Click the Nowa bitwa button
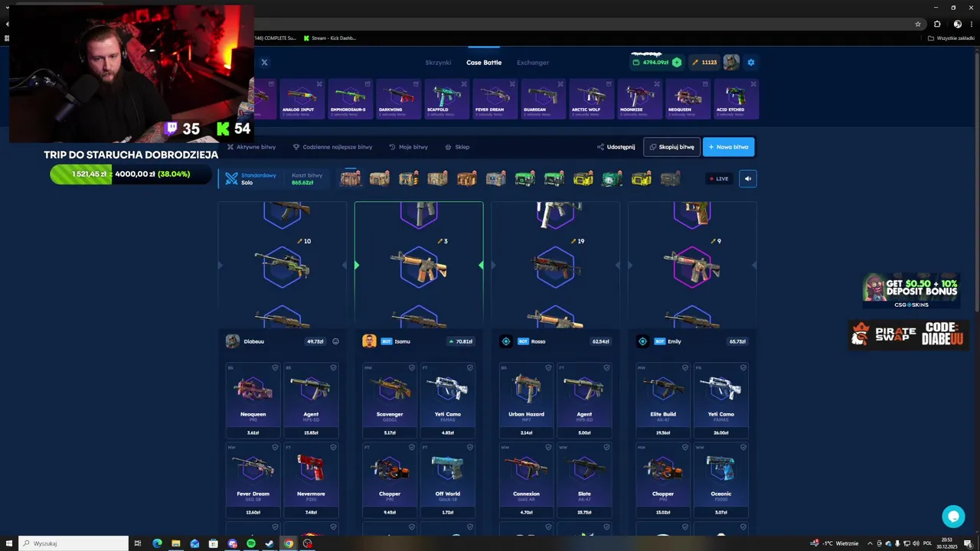This screenshot has height=551, width=980. click(728, 147)
